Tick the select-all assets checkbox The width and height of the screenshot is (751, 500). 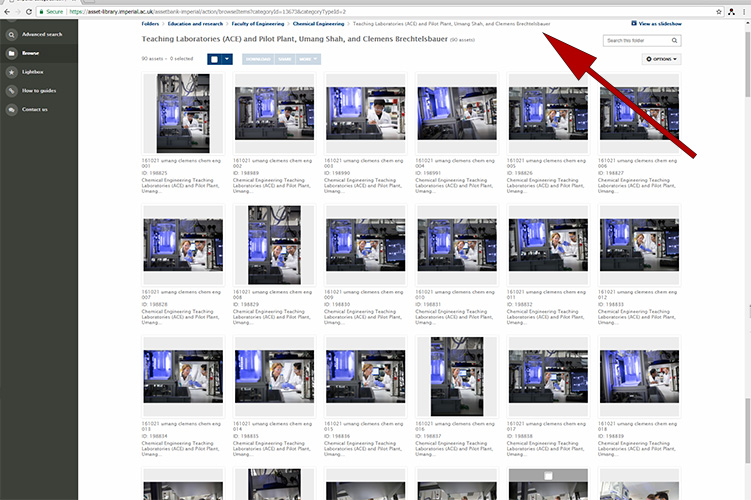(214, 60)
